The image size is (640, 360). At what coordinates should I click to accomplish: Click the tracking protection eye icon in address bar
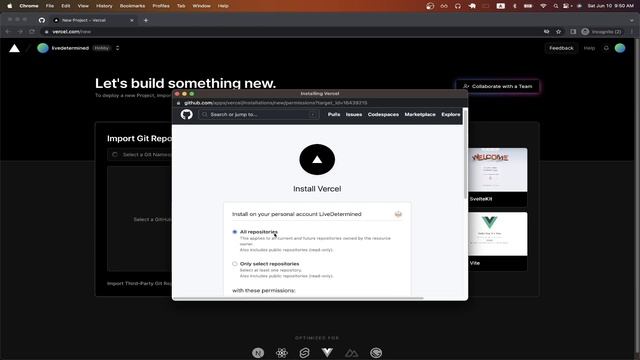point(547,31)
